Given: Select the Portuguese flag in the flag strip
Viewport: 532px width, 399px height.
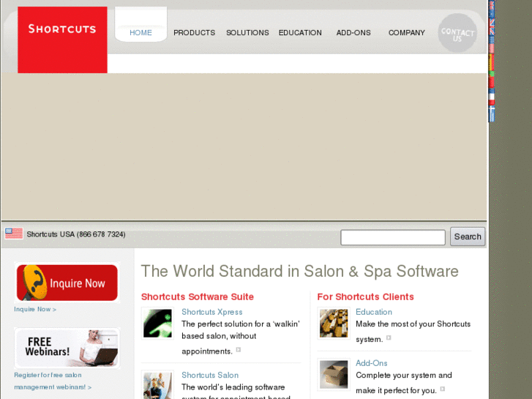Looking at the screenshot, I should tap(492, 79).
